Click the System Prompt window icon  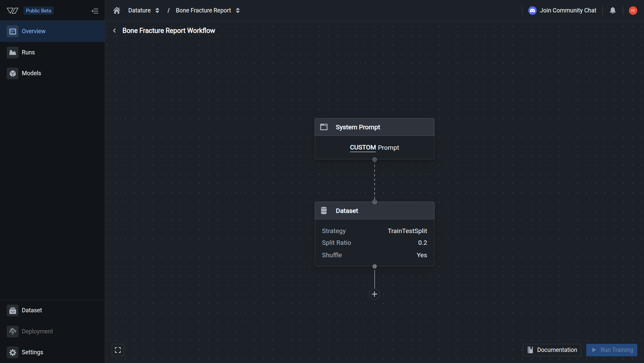coord(324,127)
